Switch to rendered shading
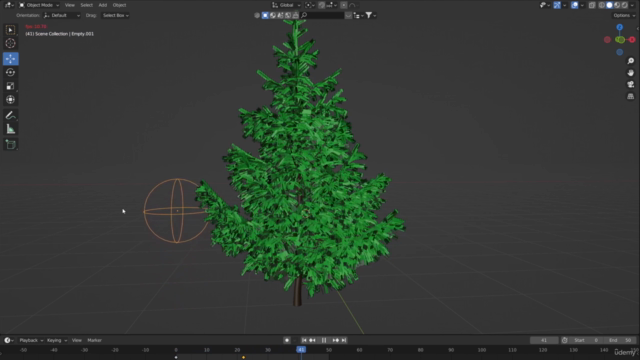640x360 pixels. pos(625,5)
